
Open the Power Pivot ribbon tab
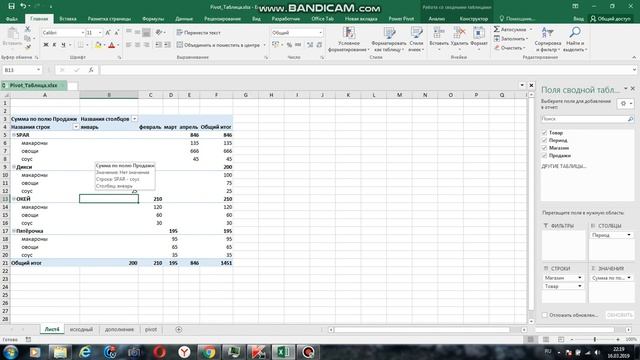401,19
